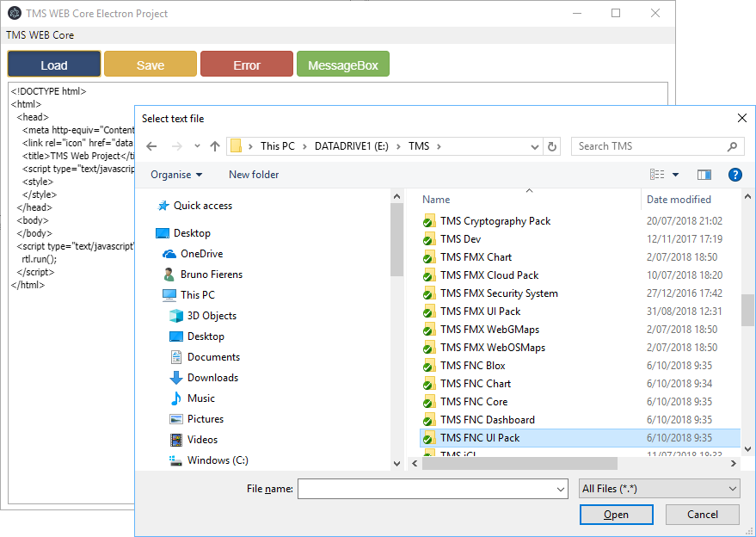
Task: Click the file list horizontal scrollbar
Action: [x=519, y=463]
